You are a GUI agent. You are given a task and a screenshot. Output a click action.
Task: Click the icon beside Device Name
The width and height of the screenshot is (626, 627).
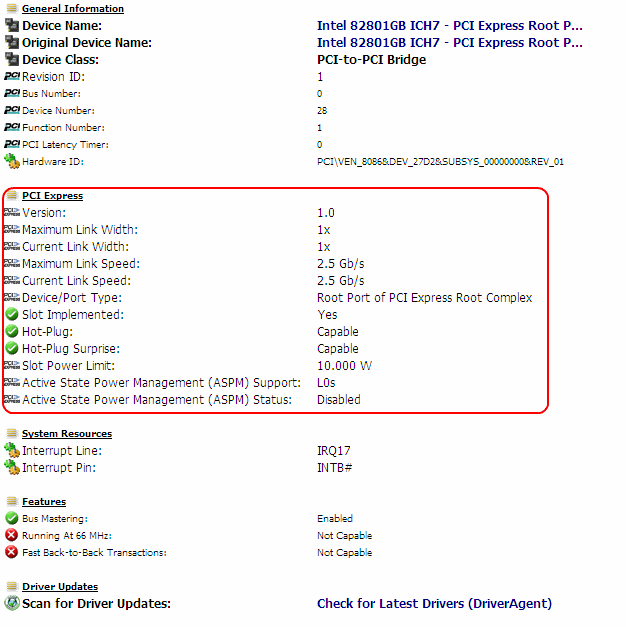pos(12,25)
